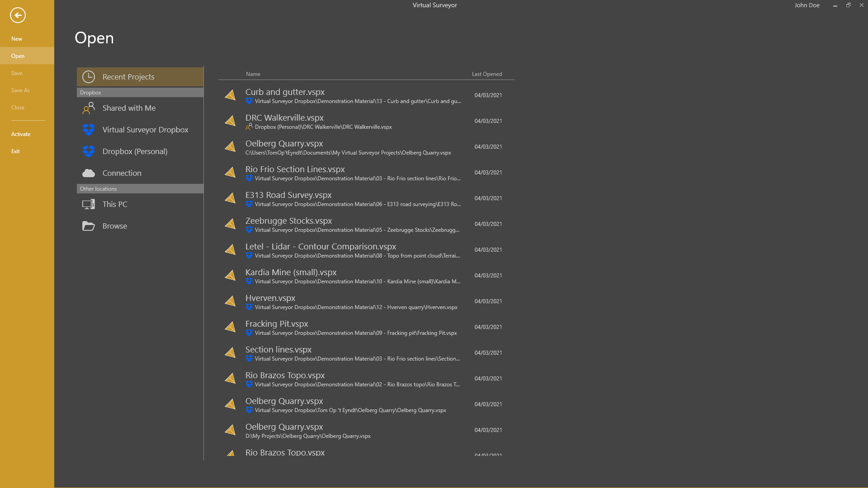Click the Dropbox (Personal) logo icon
Screen dimensions: 868x488
pos(89,151)
